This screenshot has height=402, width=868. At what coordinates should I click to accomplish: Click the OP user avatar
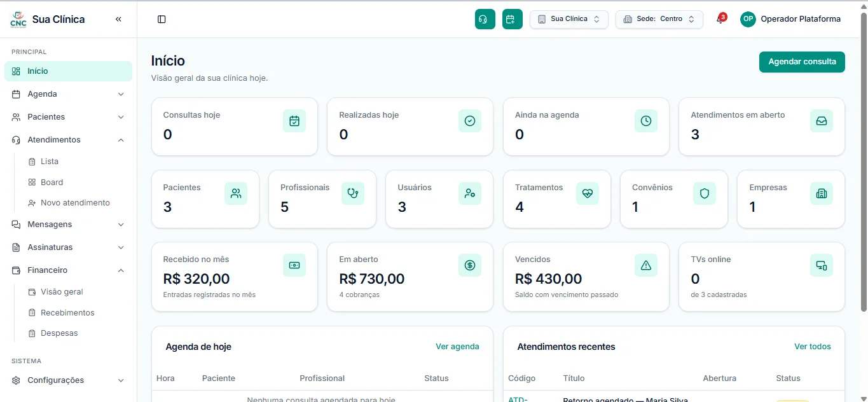(748, 19)
